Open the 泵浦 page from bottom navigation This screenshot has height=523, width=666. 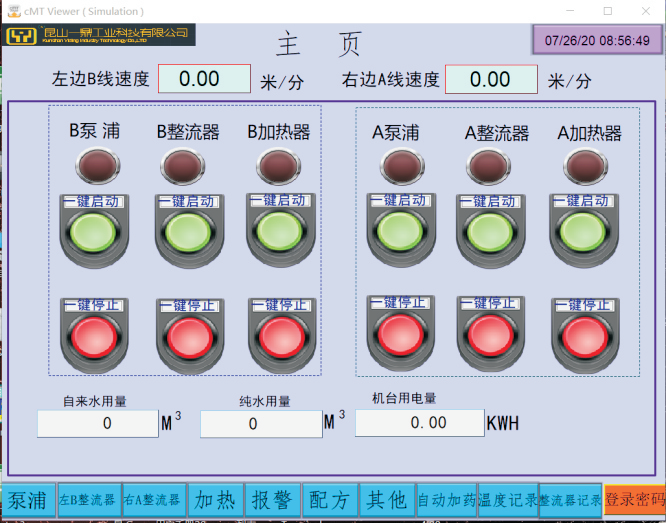[x=28, y=500]
